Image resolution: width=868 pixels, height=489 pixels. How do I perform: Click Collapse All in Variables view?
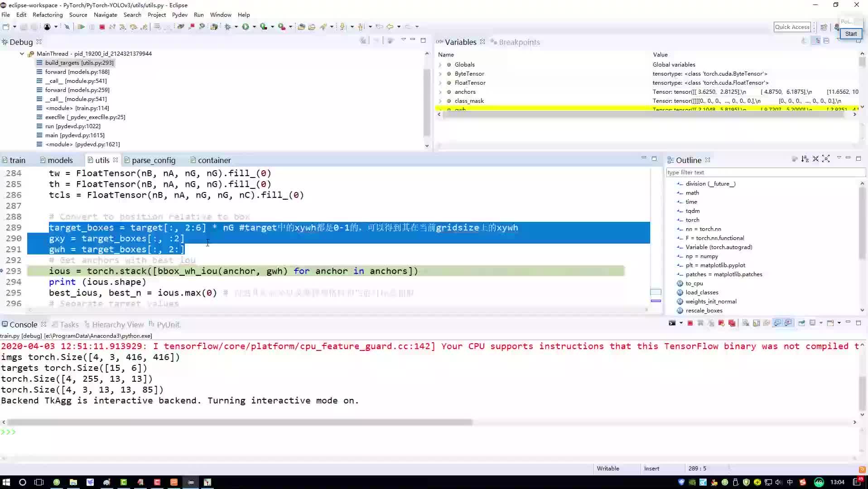pos(826,41)
